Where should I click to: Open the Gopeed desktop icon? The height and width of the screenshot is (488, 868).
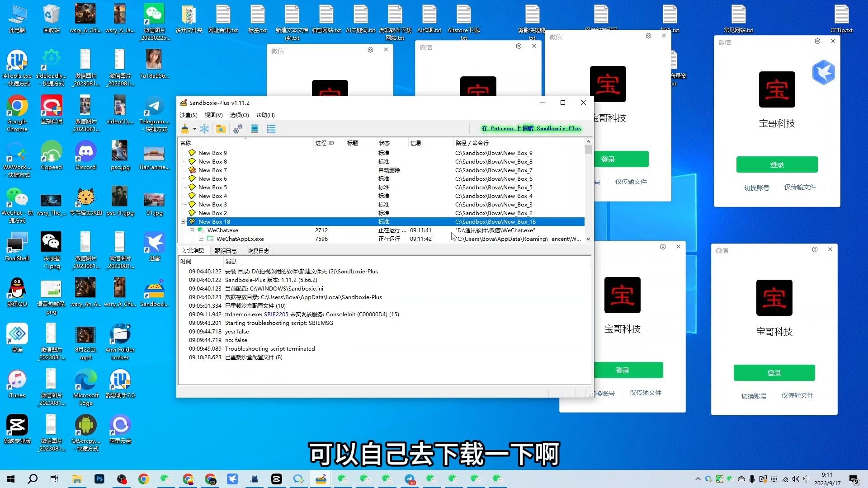[51, 156]
